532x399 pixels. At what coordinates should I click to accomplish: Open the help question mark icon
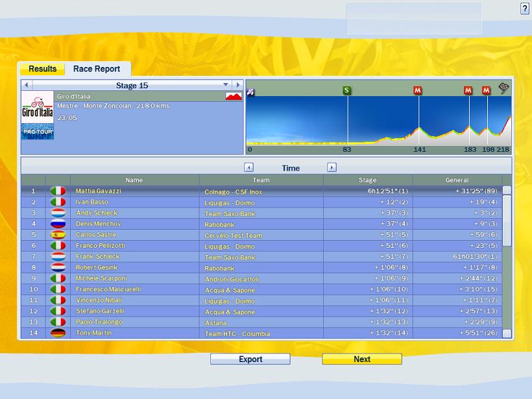pos(524,8)
